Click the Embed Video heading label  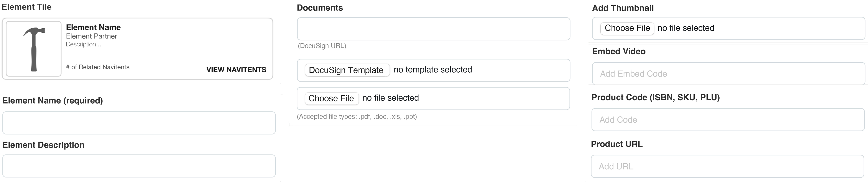coord(619,52)
